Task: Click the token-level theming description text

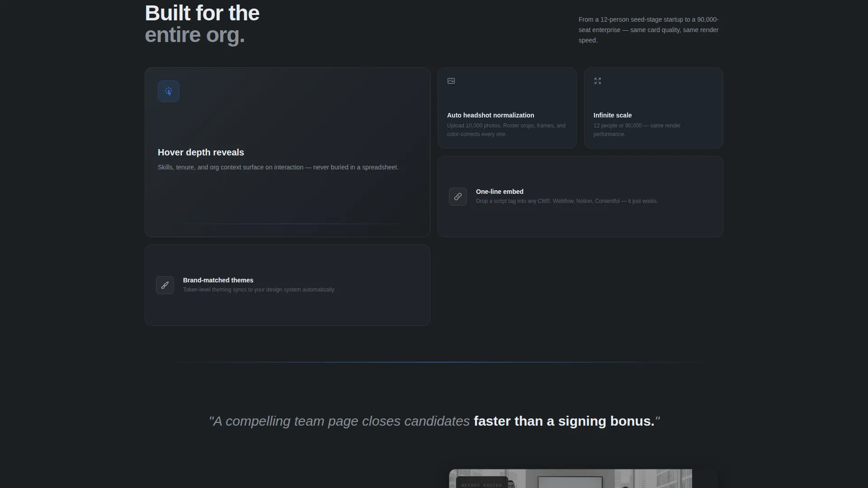Action: (259, 290)
